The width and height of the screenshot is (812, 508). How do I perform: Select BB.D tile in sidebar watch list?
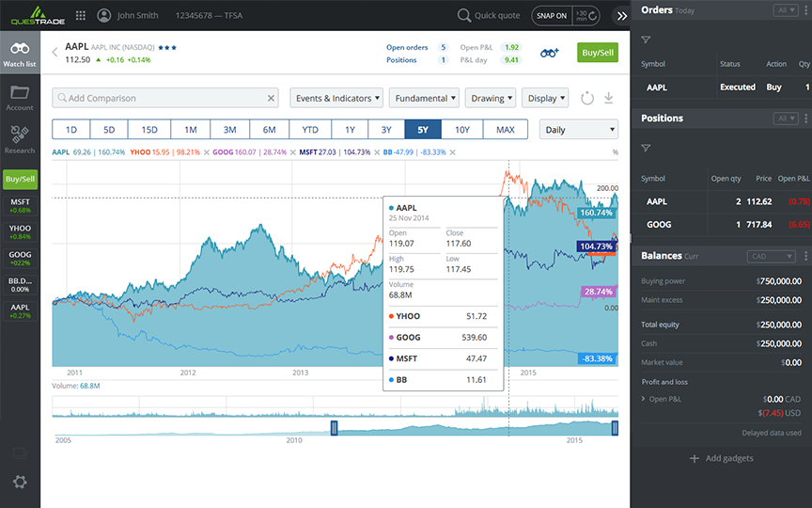tap(20, 285)
